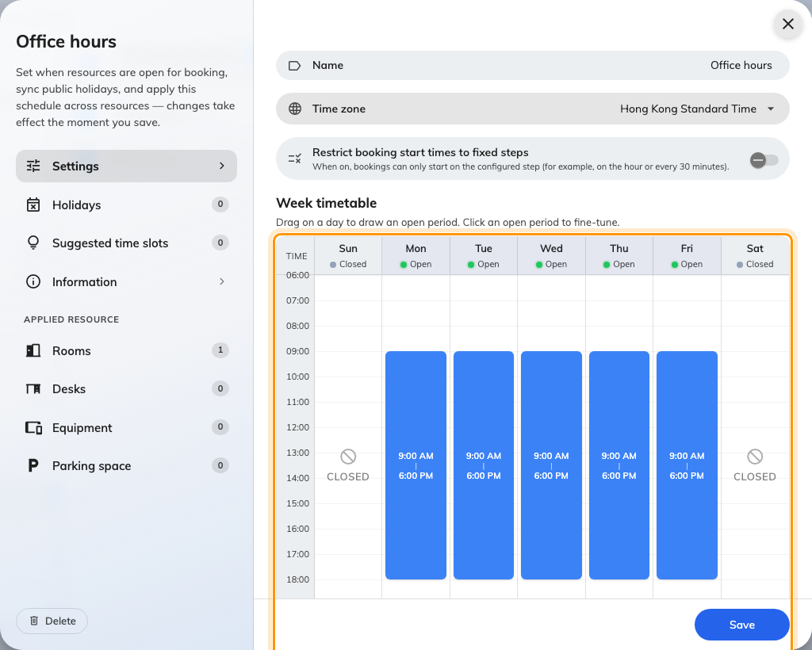Viewport: 812px width, 650px height.
Task: Toggle Restrict booking start times switch
Action: pyautogui.click(x=764, y=160)
